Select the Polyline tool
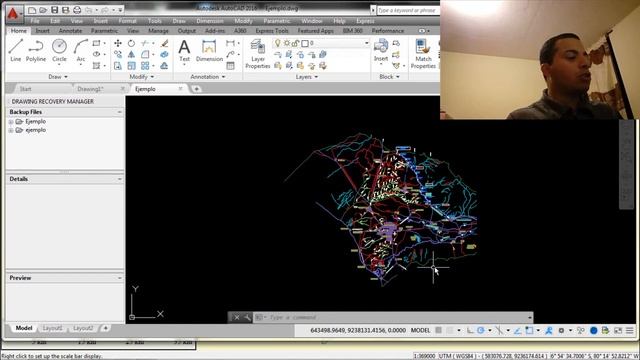This screenshot has width=640, height=360. [36, 50]
